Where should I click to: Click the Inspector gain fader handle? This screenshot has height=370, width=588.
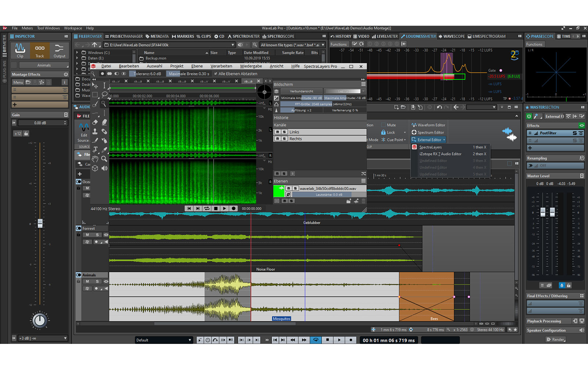click(x=40, y=223)
